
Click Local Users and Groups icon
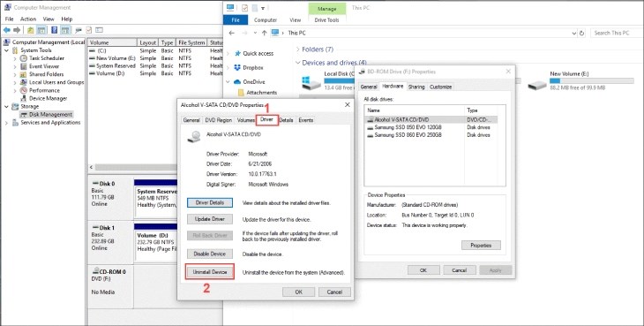(24, 82)
